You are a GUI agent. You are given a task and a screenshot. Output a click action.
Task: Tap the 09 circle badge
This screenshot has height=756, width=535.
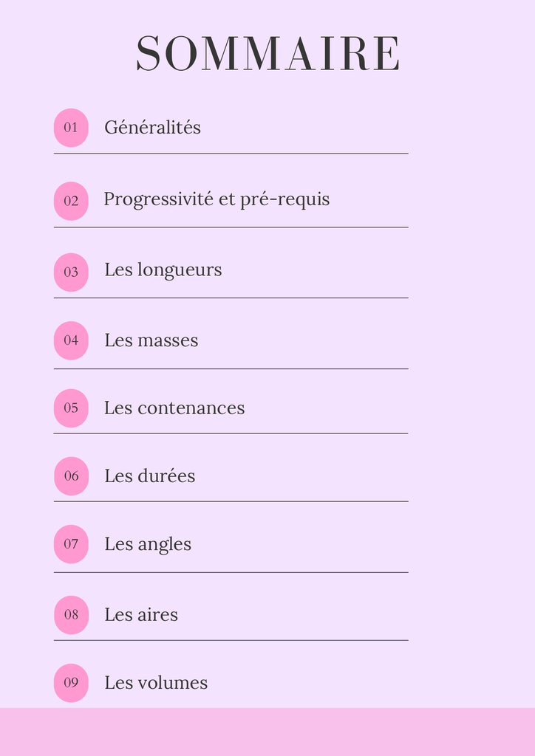click(x=71, y=683)
